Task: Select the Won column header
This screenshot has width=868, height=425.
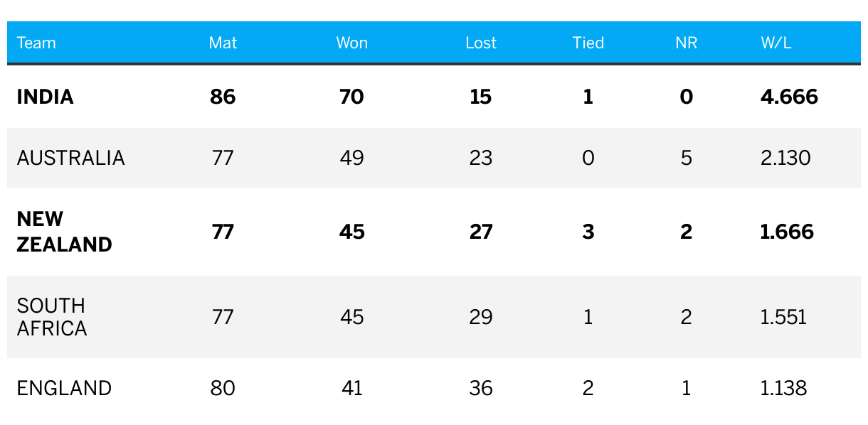Action: tap(351, 43)
